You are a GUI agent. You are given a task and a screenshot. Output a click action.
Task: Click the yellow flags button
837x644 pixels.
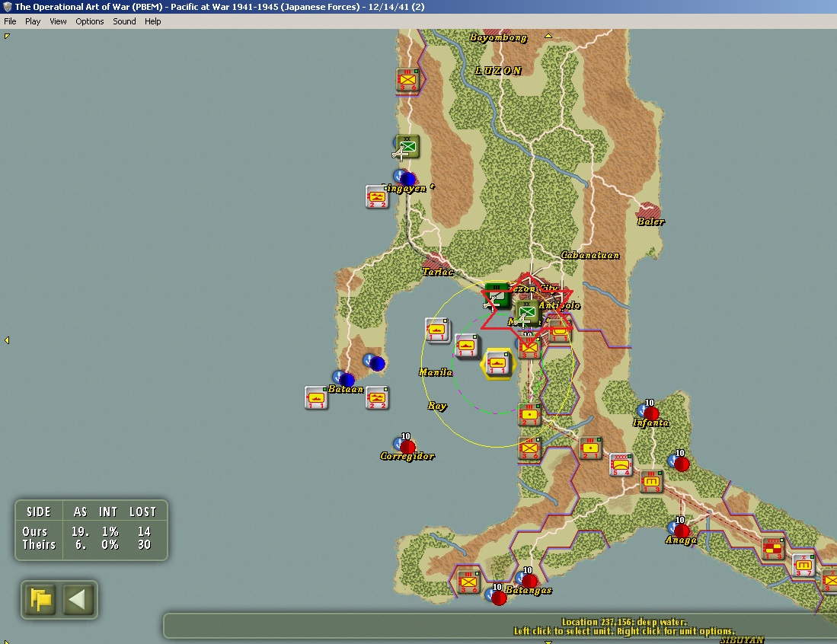(40, 599)
